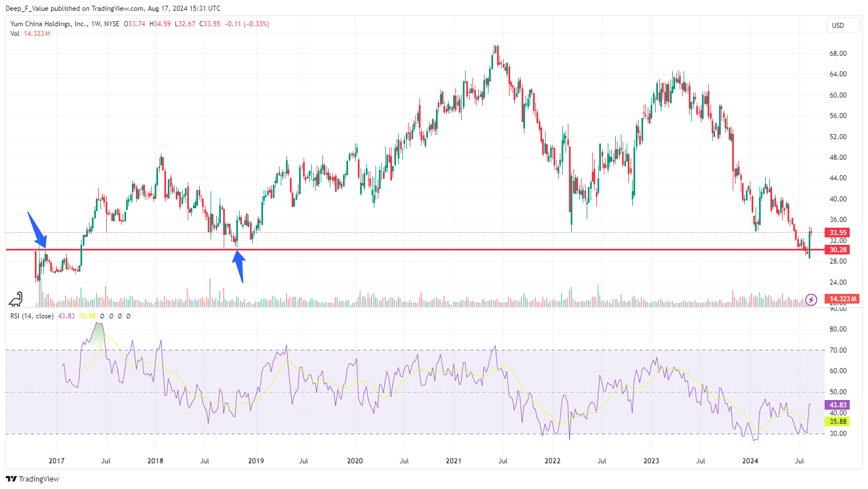Viewport: 868px width, 489px height.
Task: Click the 2020 label on time axis
Action: pos(355,461)
